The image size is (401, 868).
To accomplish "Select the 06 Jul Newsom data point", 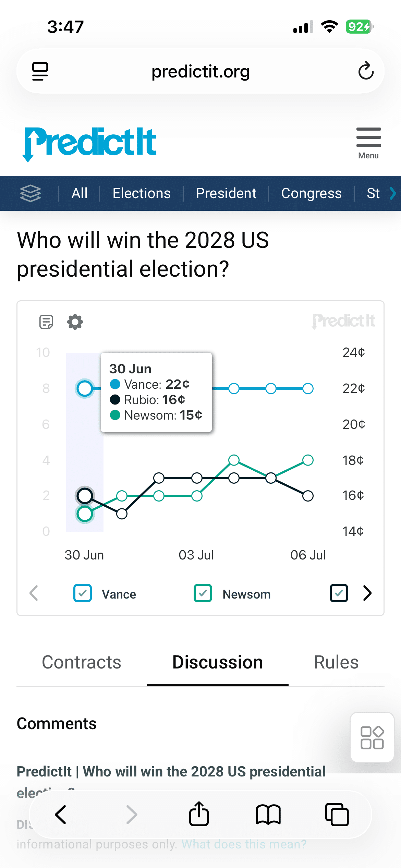I will (308, 460).
